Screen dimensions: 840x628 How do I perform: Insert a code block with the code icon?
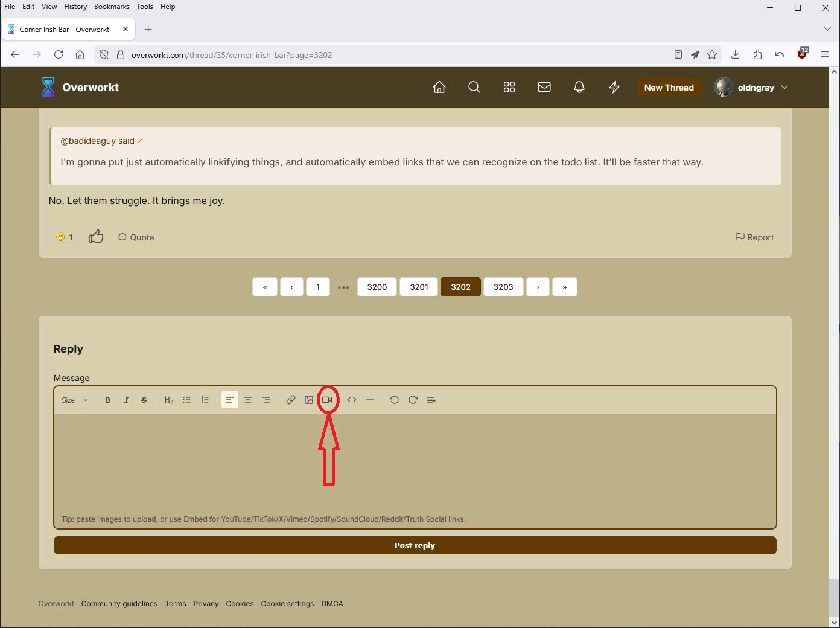coord(352,400)
